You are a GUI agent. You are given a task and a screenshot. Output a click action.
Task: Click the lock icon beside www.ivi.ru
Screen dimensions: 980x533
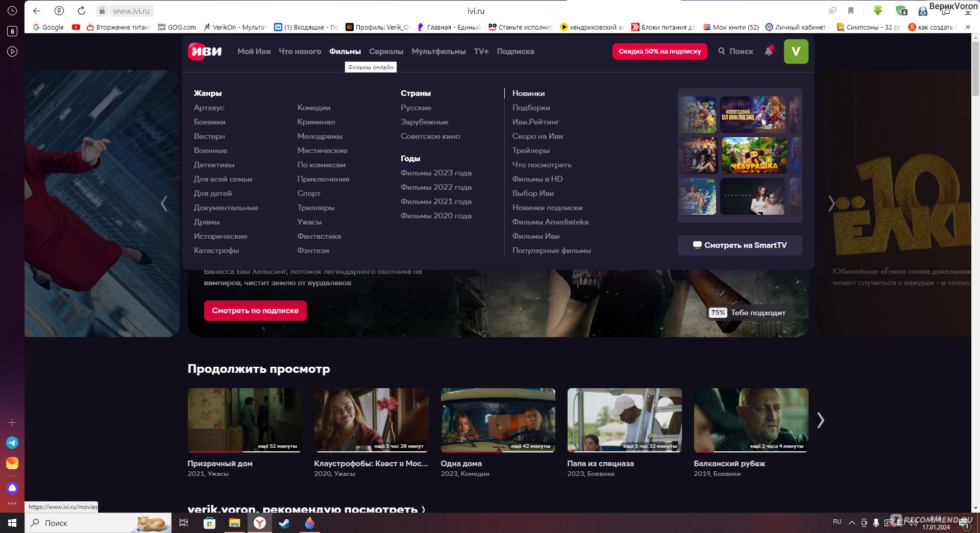click(x=102, y=11)
